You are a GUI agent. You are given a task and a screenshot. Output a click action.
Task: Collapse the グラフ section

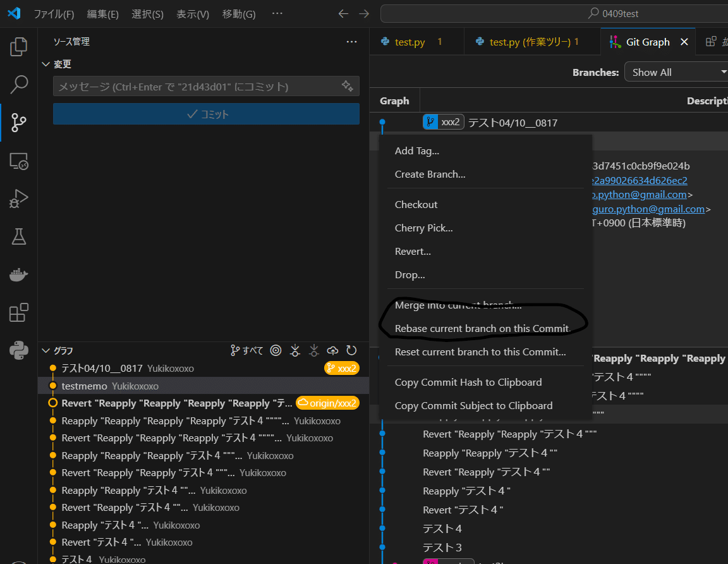click(45, 350)
